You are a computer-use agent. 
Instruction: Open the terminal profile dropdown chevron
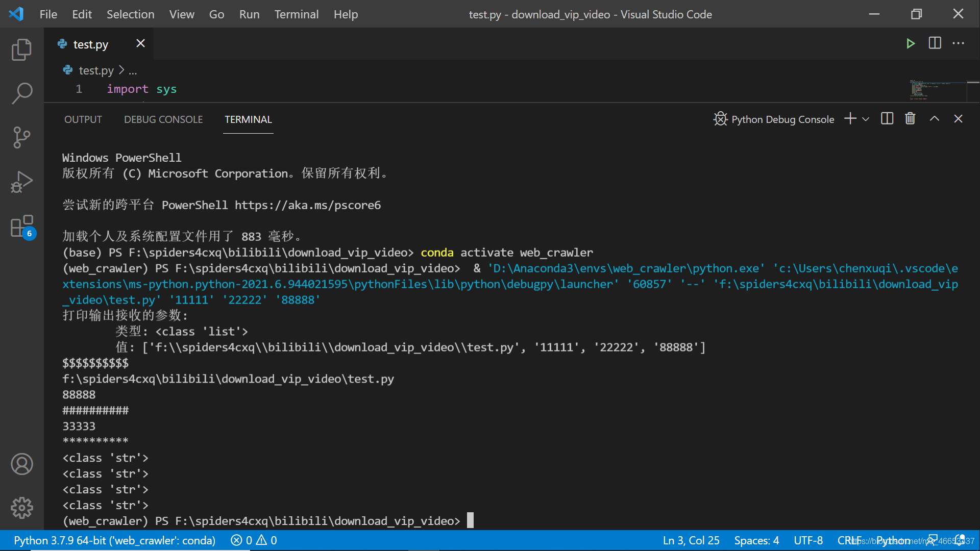[x=866, y=119]
